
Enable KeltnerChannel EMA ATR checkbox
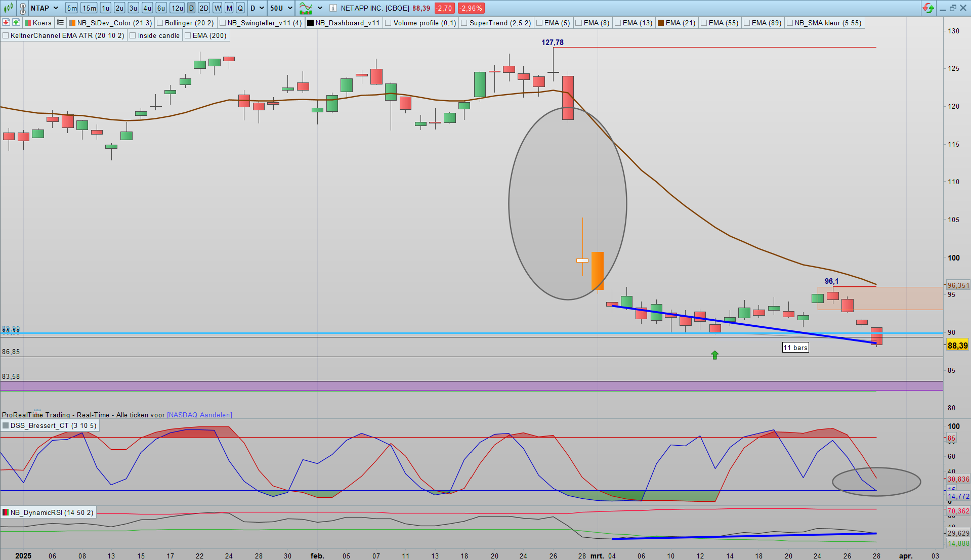pos(6,35)
